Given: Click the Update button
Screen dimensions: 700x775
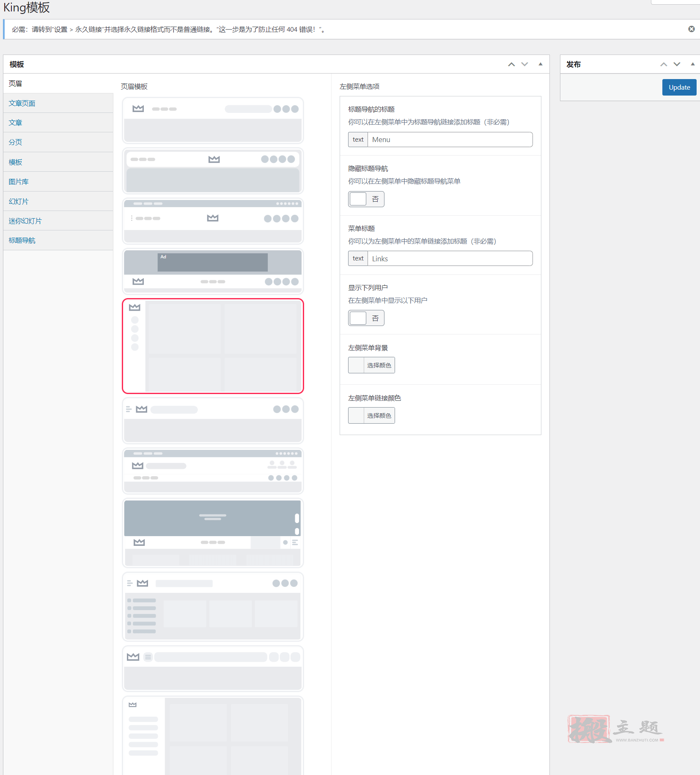Looking at the screenshot, I should pyautogui.click(x=679, y=87).
